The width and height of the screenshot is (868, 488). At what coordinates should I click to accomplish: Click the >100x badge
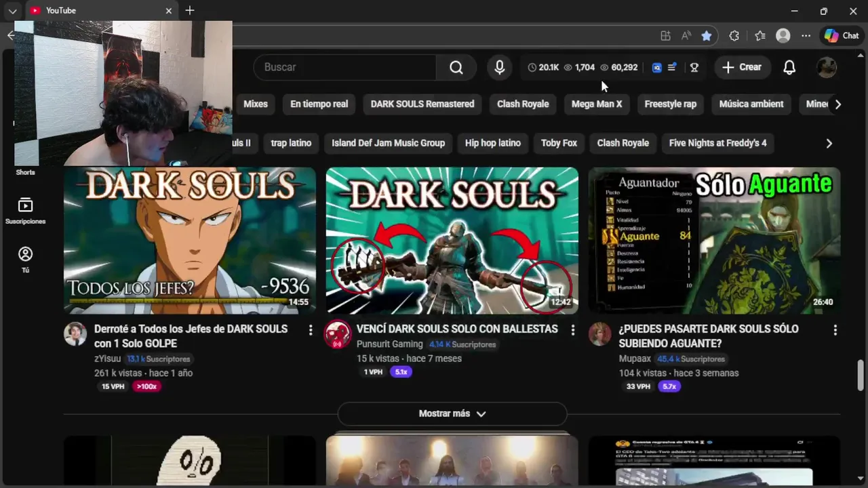146,386
